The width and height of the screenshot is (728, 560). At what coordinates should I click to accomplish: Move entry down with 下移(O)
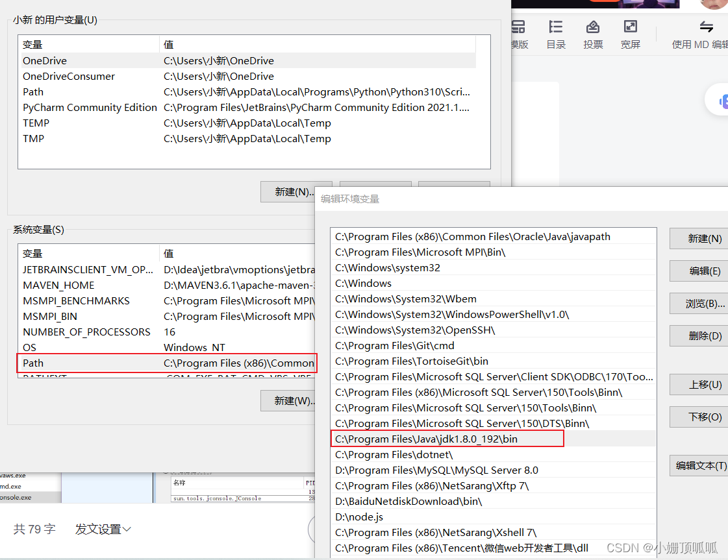click(x=701, y=415)
